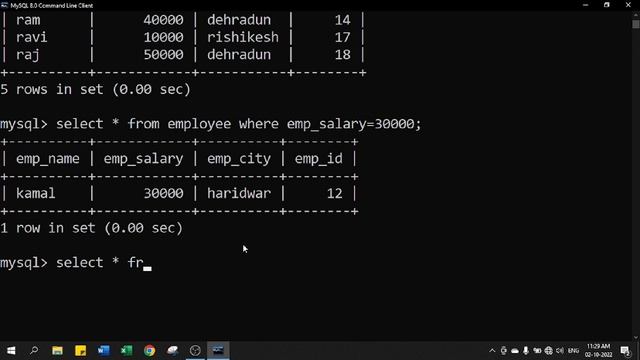Click the 'emp_name' column header text
Image resolution: width=640 pixels, height=360 pixels.
click(48, 159)
